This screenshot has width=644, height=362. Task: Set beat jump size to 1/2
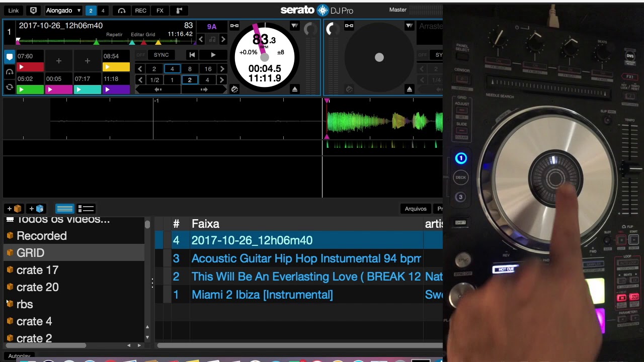[x=154, y=80]
